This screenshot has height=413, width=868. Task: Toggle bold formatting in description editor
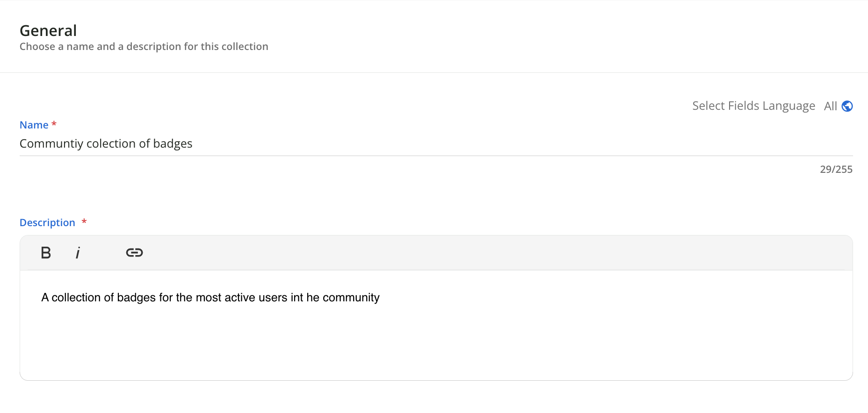tap(46, 253)
